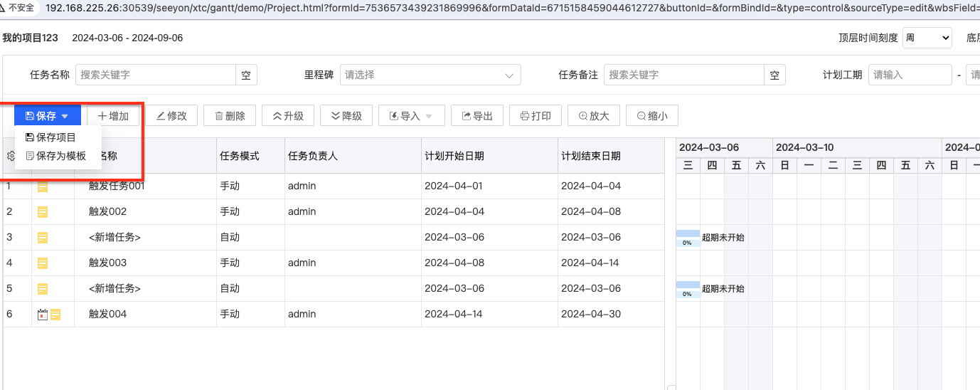This screenshot has height=390, width=980.
Task: Open the 保存 save dropdown button
Action: coord(48,116)
